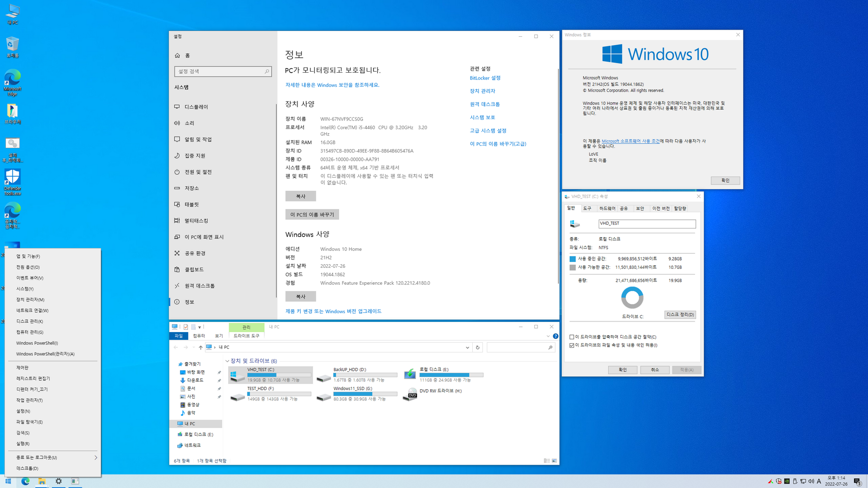Open 드라이브 도구 ribbon tab

tap(247, 336)
